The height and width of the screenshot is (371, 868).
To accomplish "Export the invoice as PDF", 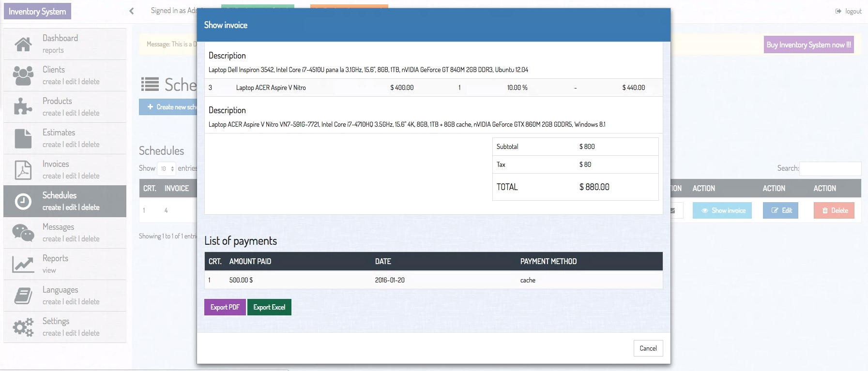I will (x=225, y=307).
